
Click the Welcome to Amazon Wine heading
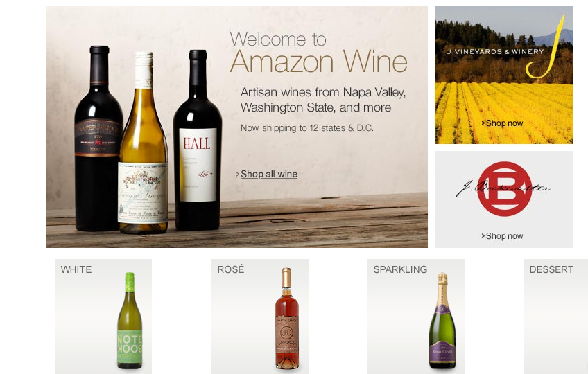(x=318, y=52)
